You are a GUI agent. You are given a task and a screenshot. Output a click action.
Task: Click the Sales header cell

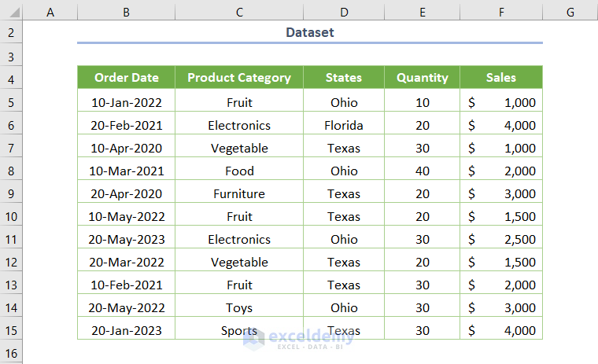click(x=501, y=78)
